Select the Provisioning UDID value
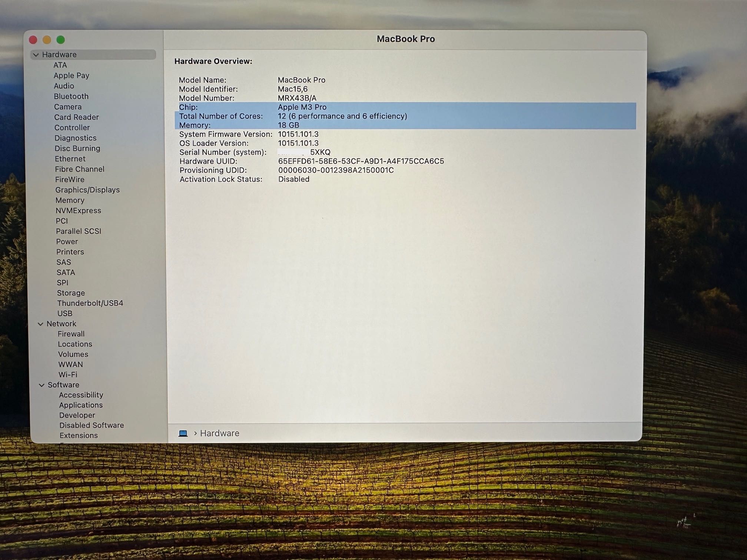This screenshot has height=560, width=747. click(x=336, y=170)
